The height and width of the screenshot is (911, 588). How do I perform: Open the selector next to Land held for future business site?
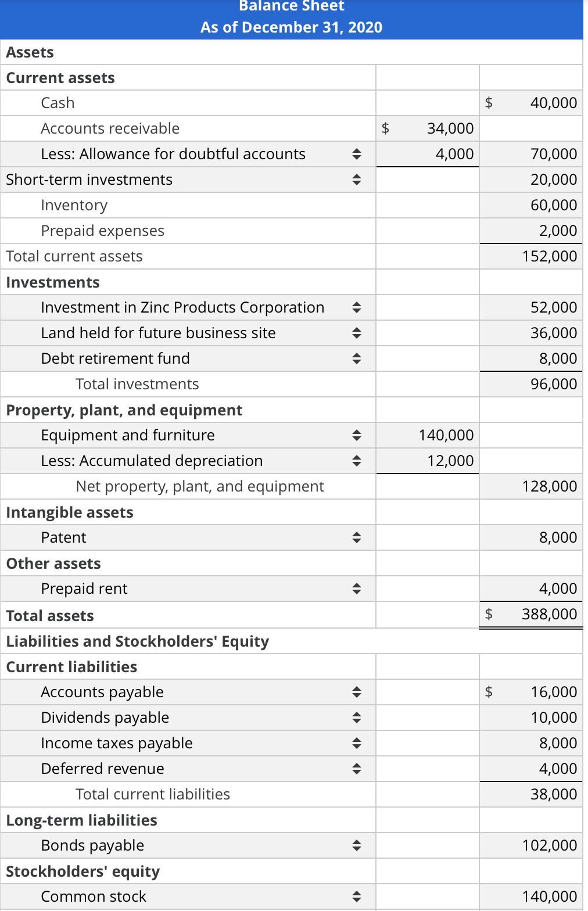pos(356,333)
